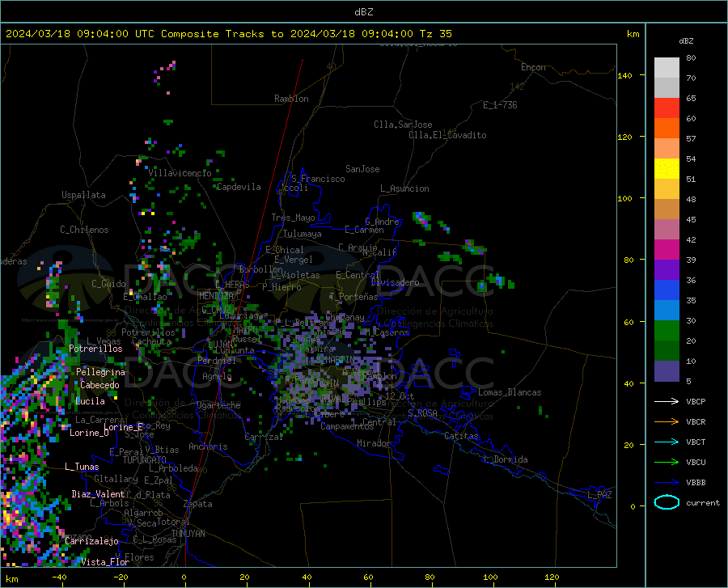The height and width of the screenshot is (588, 728).
Task: Click the Encon label at top right
Action: (533, 67)
